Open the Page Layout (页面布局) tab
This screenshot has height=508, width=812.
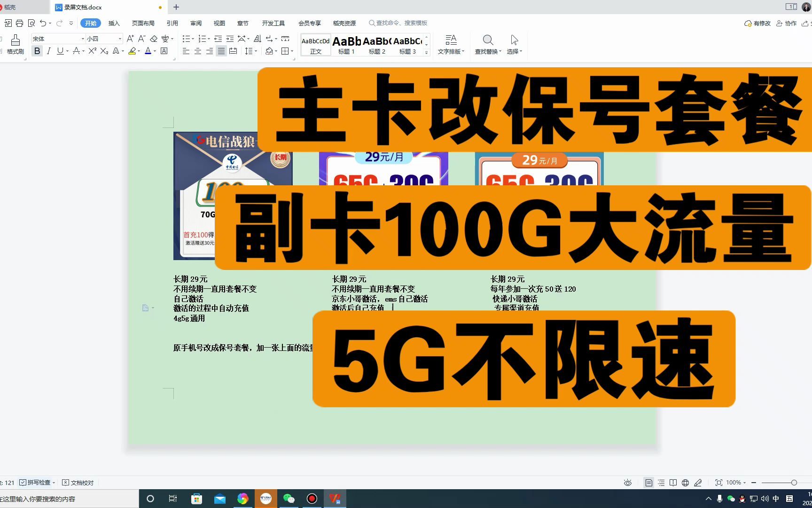coord(143,23)
